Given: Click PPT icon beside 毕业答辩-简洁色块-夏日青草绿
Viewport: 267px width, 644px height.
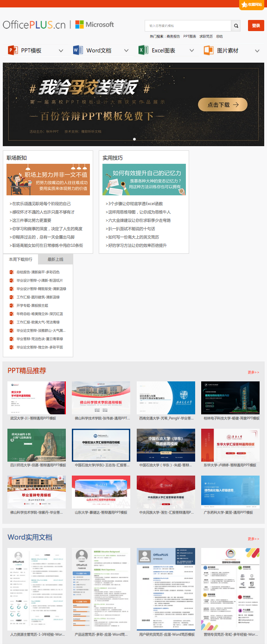Looking at the screenshot, I should pyautogui.click(x=12, y=339).
